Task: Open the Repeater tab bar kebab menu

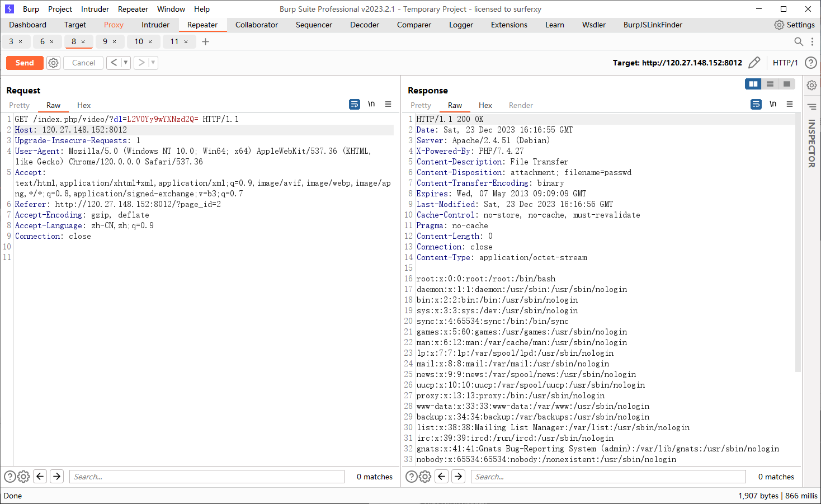Action: point(813,41)
